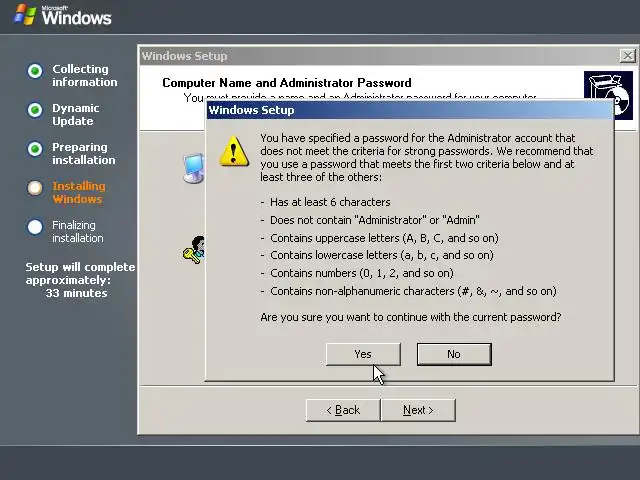Click the setup box and CD icon
The image size is (640, 480).
(x=608, y=95)
